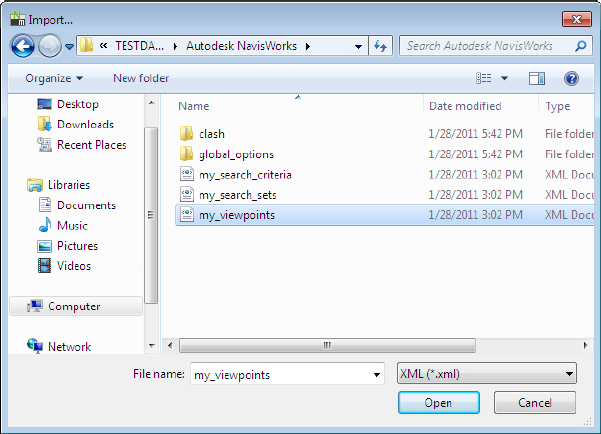Click the Back navigation arrow
The height and width of the screenshot is (434, 601).
(x=23, y=46)
